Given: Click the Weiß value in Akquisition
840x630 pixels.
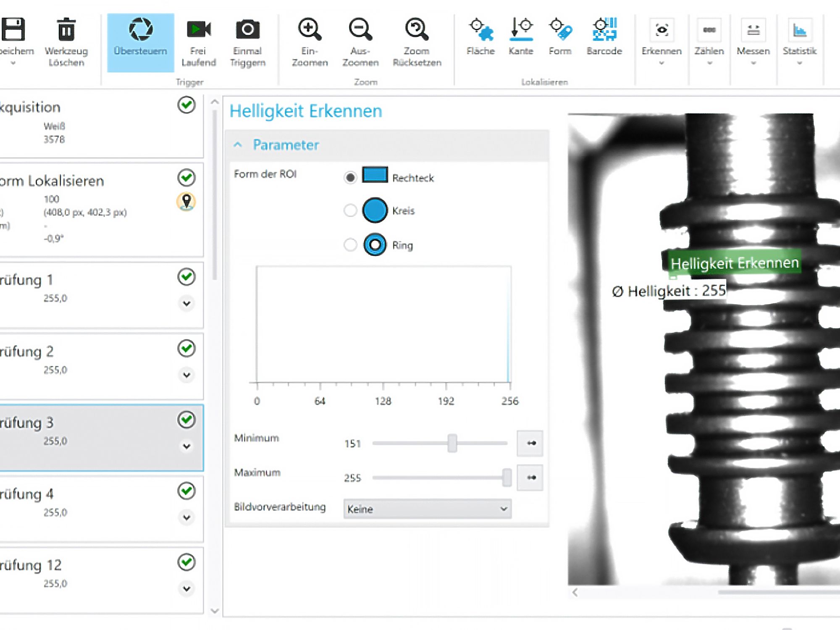Looking at the screenshot, I should pyautogui.click(x=54, y=126).
